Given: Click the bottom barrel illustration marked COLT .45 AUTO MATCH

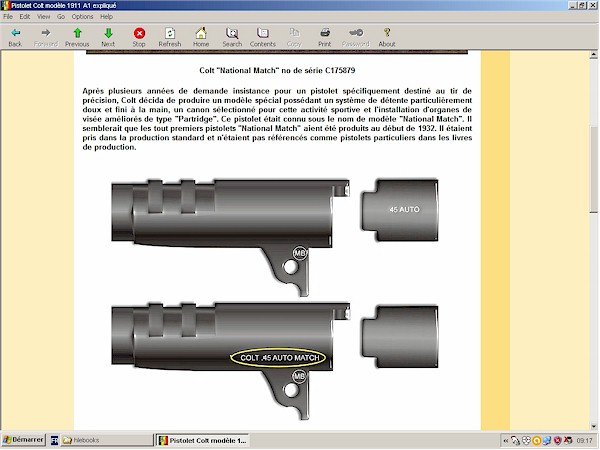Looking at the screenshot, I should [x=231, y=361].
